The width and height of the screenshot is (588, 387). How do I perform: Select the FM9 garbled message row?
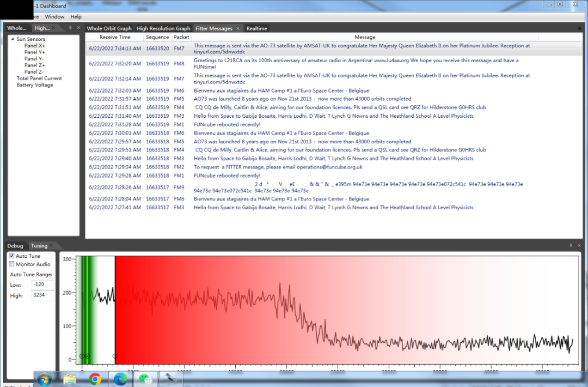pyautogui.click(x=334, y=188)
